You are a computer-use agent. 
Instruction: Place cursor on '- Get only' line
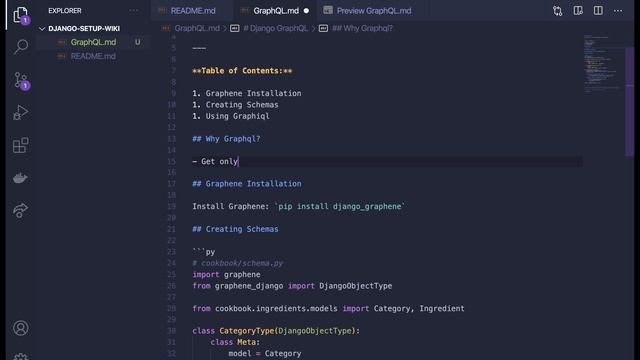[215, 162]
